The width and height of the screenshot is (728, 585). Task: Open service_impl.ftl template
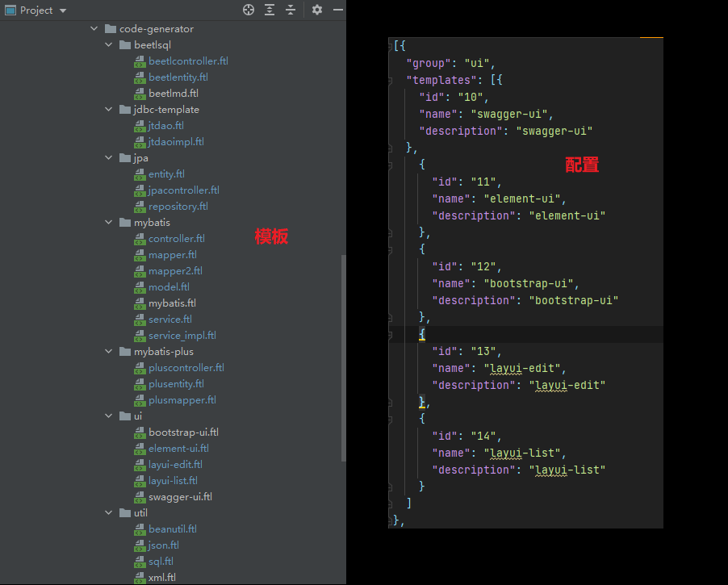182,336
